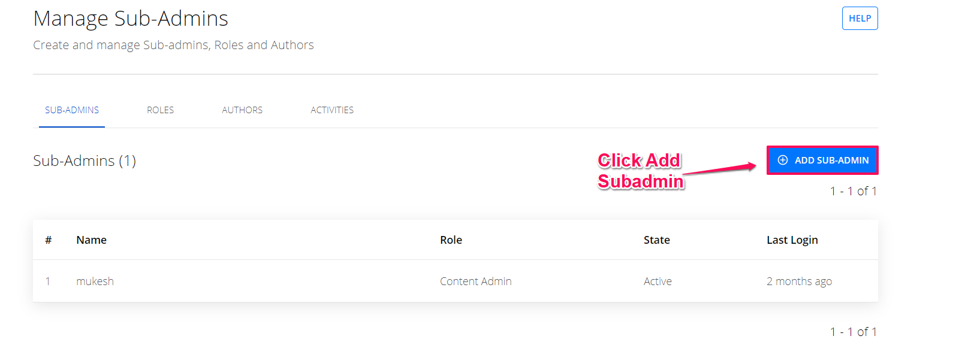This screenshot has height=345, width=980.
Task: Open the mukesh sub-admin row
Action: pos(456,281)
